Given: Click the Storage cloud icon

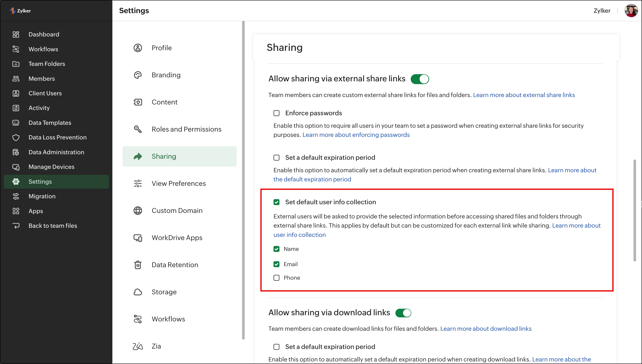Looking at the screenshot, I should (x=138, y=292).
